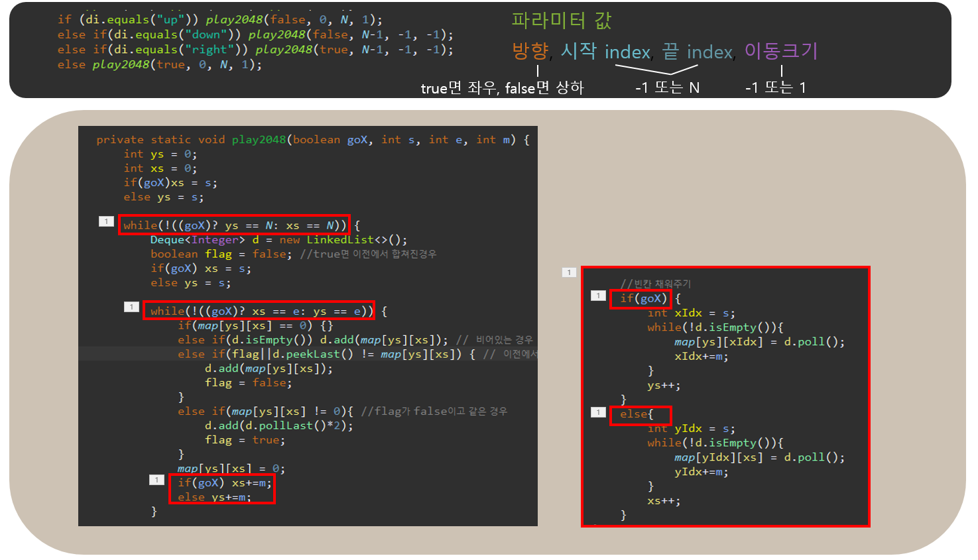Click the 'boolean flag = false;' declaration
This screenshot has width=978, height=560.
(221, 254)
